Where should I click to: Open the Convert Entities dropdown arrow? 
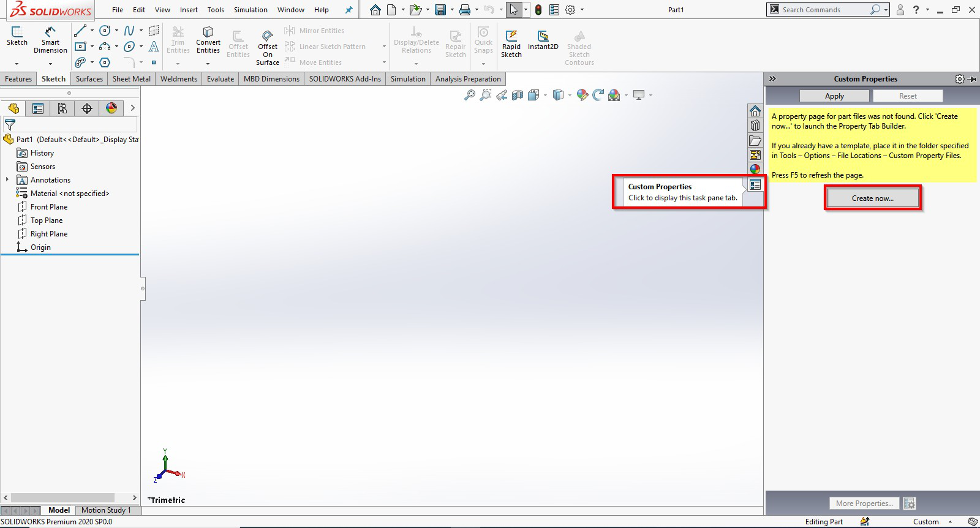click(208, 64)
